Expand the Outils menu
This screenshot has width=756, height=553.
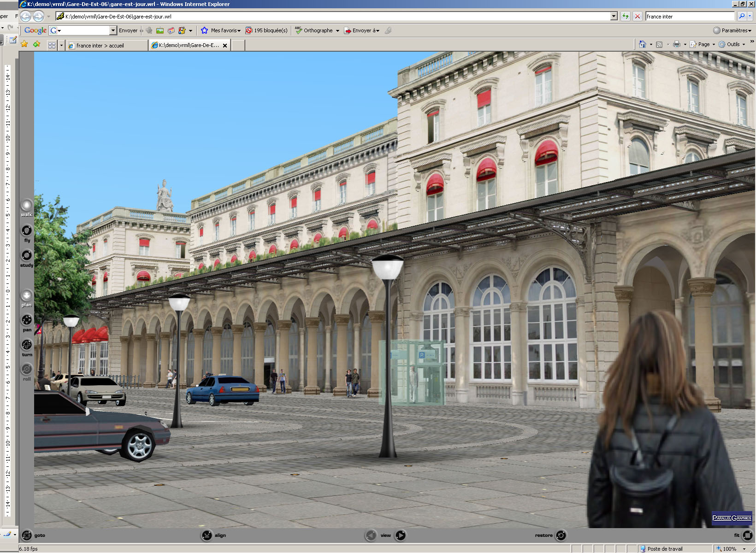732,44
